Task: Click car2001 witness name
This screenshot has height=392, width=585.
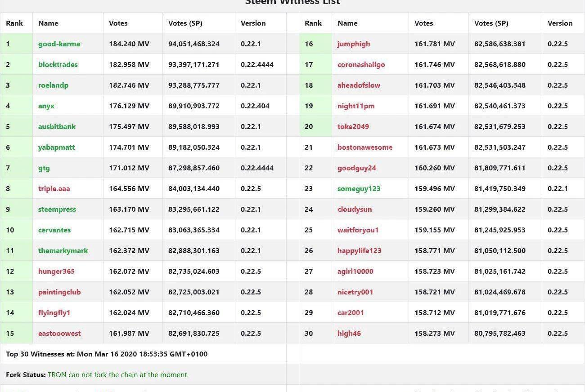Action: tap(351, 313)
